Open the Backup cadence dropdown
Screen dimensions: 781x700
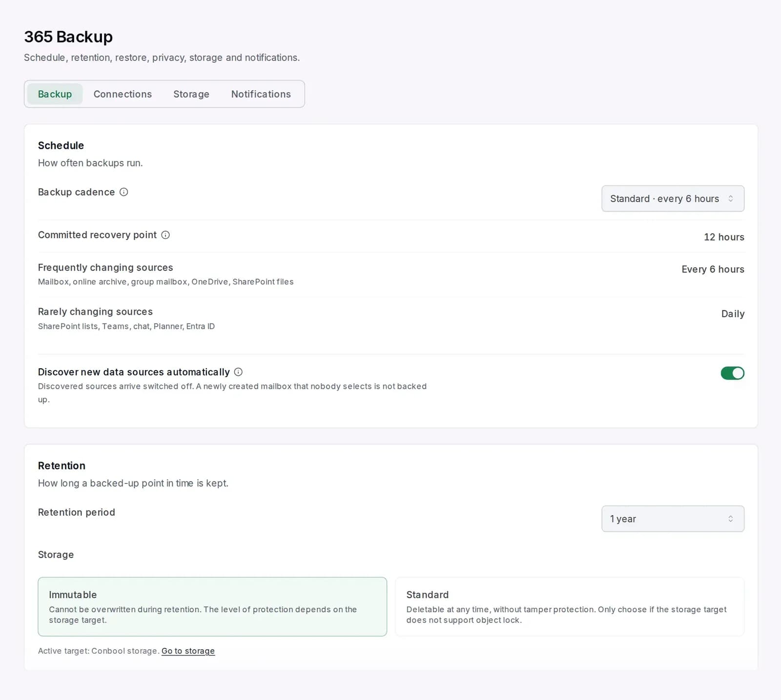pyautogui.click(x=673, y=199)
